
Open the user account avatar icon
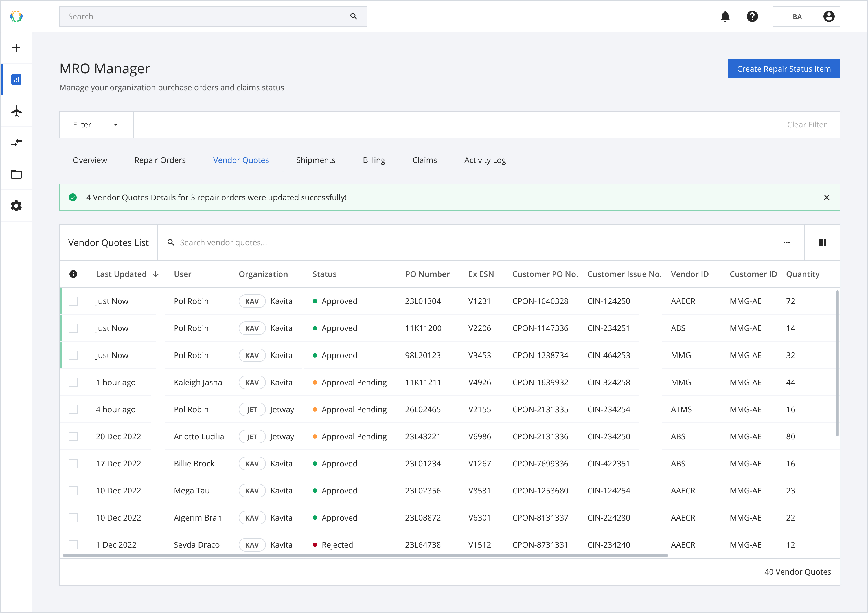[829, 16]
